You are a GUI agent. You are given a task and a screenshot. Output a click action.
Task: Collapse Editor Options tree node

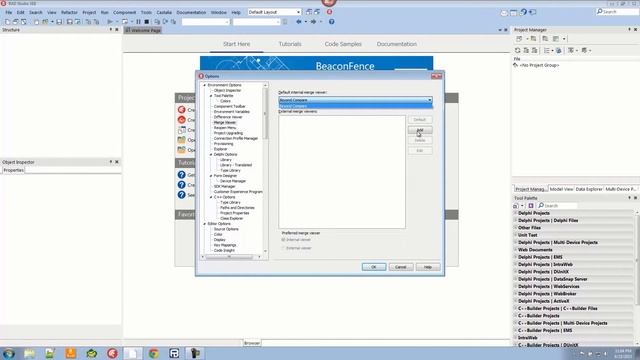204,224
